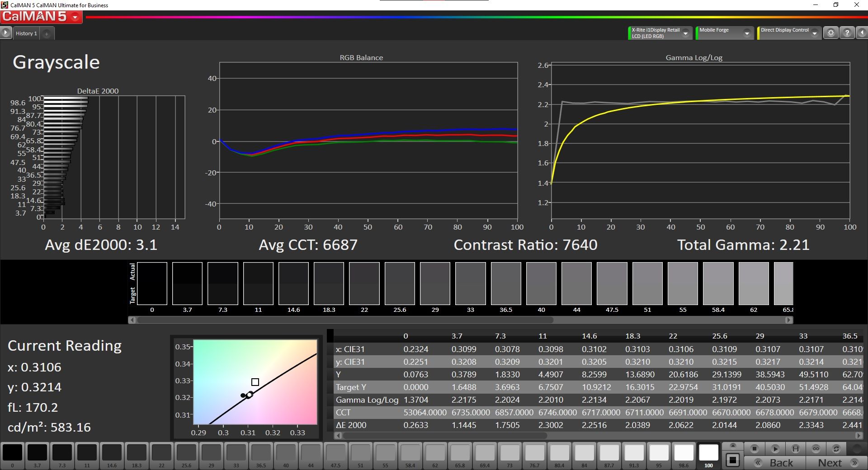Image resolution: width=868 pixels, height=470 pixels.
Task: Collapse side panel with left arrow
Action: [x=862, y=33]
